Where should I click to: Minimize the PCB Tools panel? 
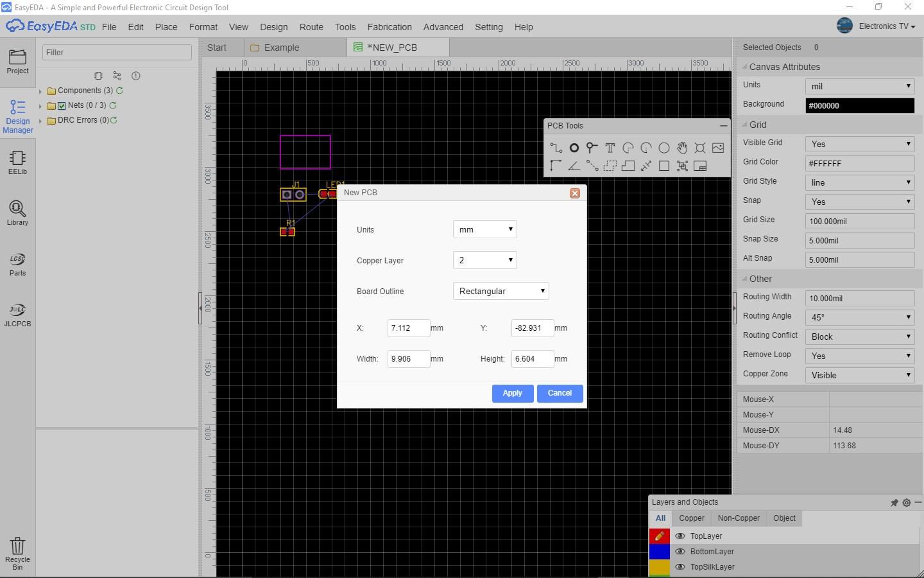tap(723, 126)
